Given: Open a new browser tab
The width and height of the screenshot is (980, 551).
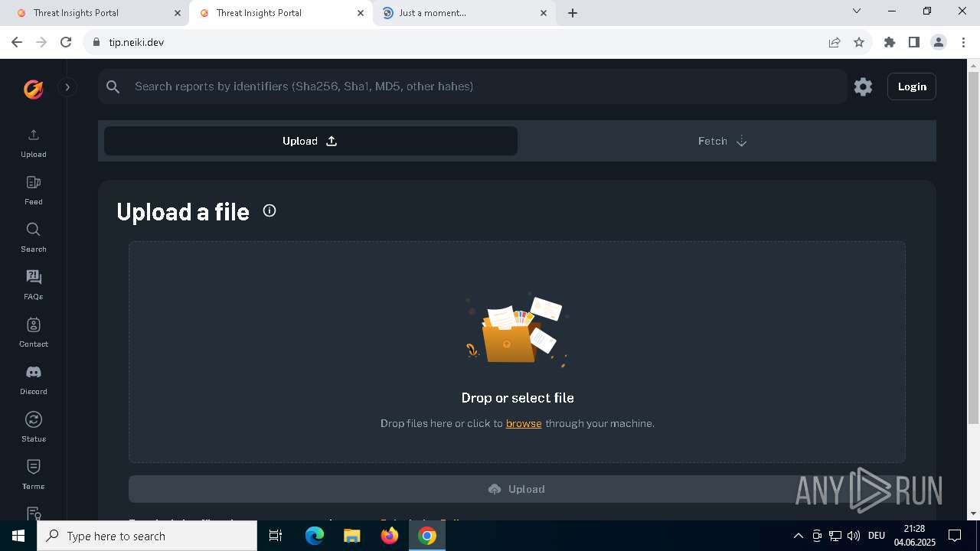Looking at the screenshot, I should (x=573, y=13).
